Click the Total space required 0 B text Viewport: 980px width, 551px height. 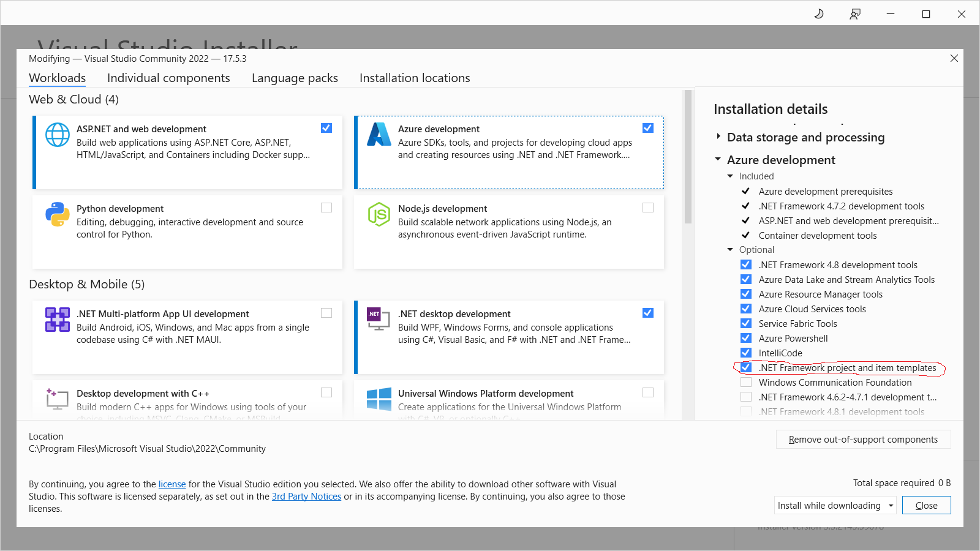pos(902,483)
